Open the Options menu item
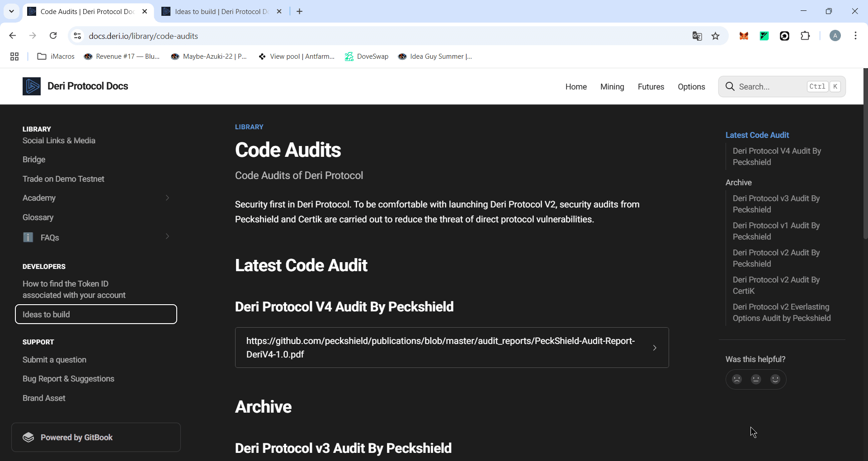Image resolution: width=868 pixels, height=461 pixels. coord(691,87)
